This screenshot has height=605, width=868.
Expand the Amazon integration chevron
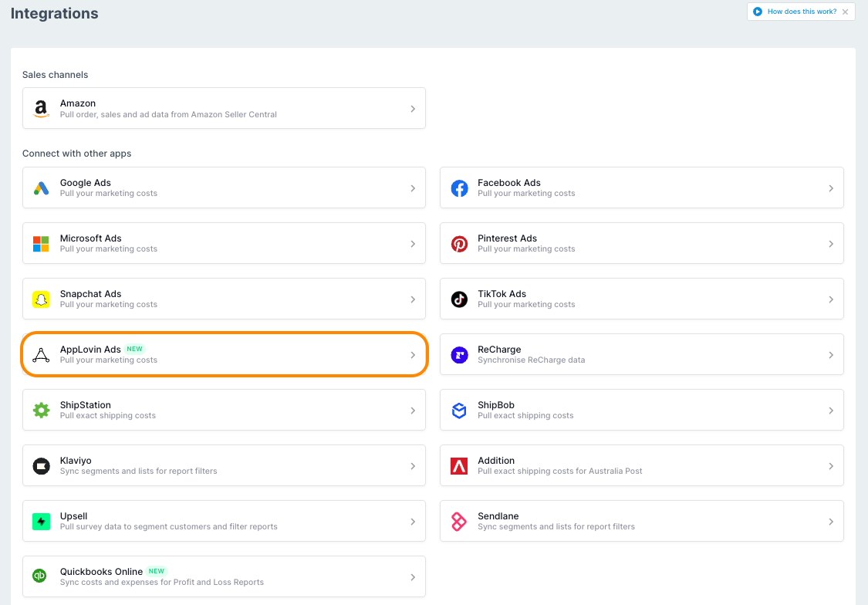point(413,109)
